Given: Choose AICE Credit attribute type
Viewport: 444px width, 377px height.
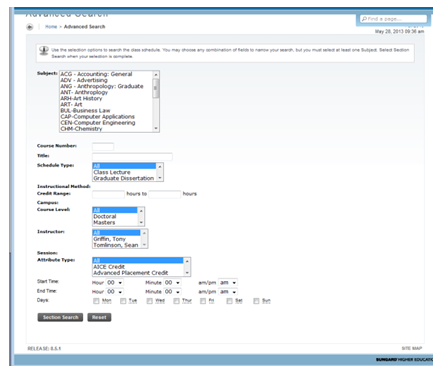Looking at the screenshot, I should pos(109,267).
